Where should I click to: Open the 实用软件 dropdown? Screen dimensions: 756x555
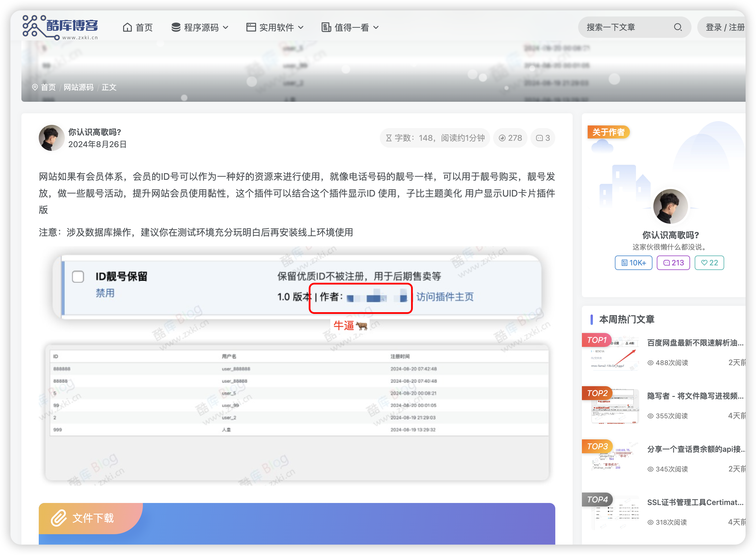pos(275,27)
